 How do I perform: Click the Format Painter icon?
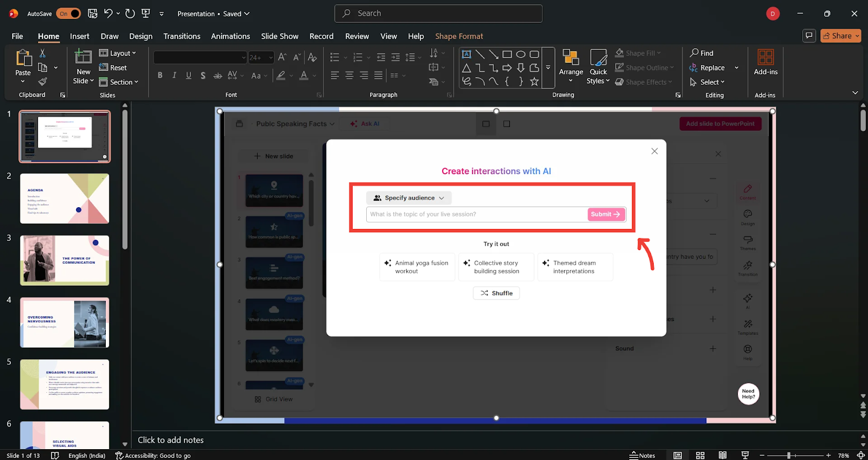[42, 82]
